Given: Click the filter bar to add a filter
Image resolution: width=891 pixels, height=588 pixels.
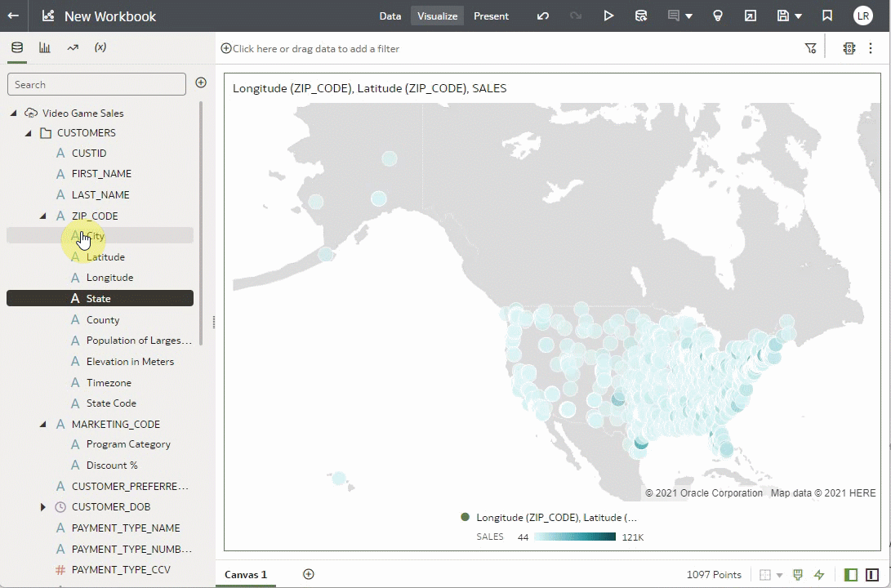Looking at the screenshot, I should coord(310,48).
